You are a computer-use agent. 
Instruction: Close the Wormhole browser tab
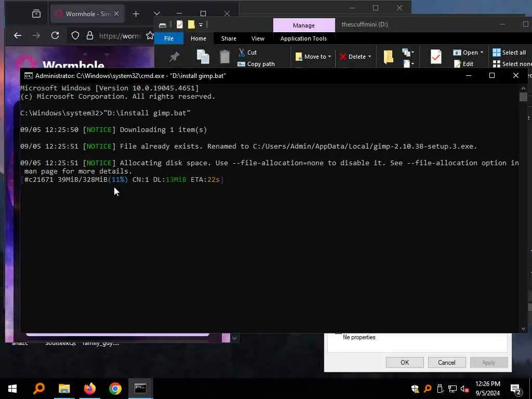116,14
